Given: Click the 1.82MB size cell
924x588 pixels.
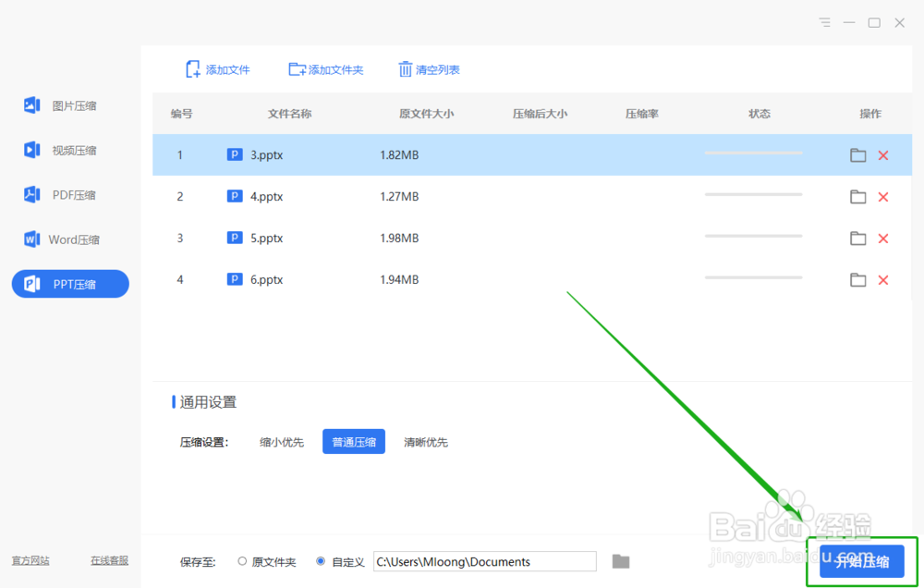Looking at the screenshot, I should click(x=399, y=155).
